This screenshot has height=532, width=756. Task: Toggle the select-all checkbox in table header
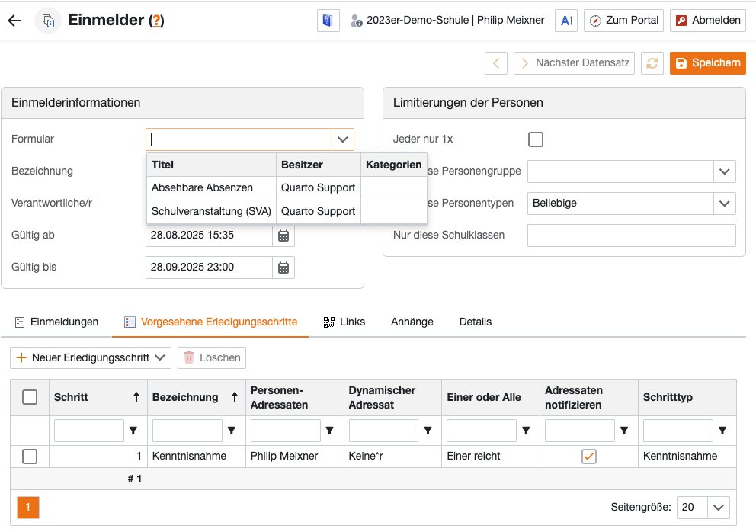tap(30, 397)
